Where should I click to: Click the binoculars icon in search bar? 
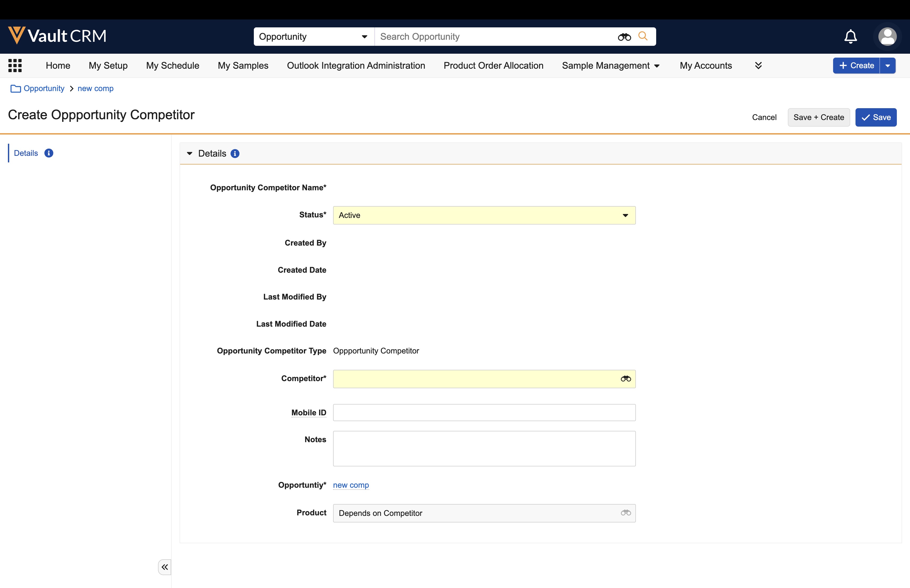point(624,37)
